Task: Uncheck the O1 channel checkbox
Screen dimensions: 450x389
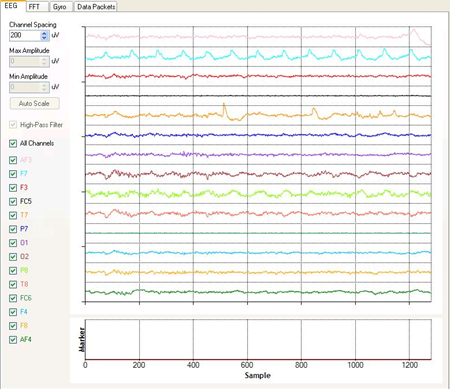Action: coord(13,243)
